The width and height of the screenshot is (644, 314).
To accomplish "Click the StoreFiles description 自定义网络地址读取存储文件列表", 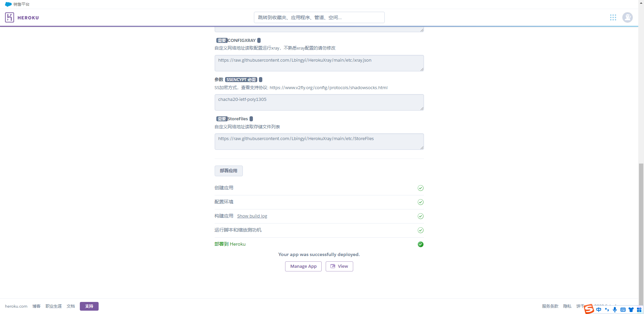I will click(247, 127).
